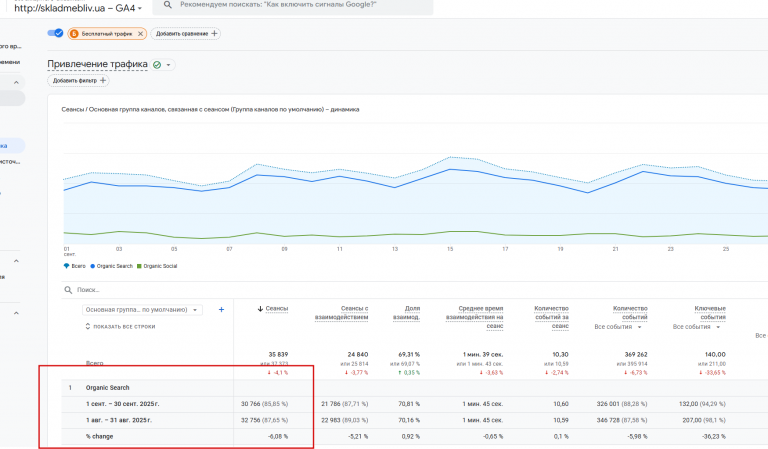Sort by the Сеансы column header
The width and height of the screenshot is (768, 449).
[277, 308]
